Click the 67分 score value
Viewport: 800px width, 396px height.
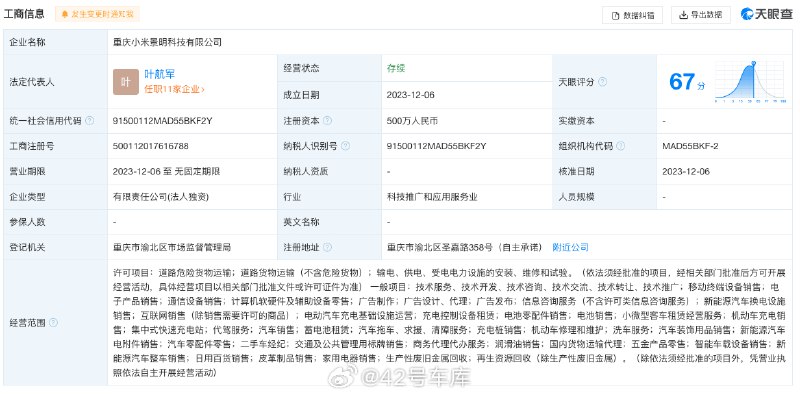687,82
